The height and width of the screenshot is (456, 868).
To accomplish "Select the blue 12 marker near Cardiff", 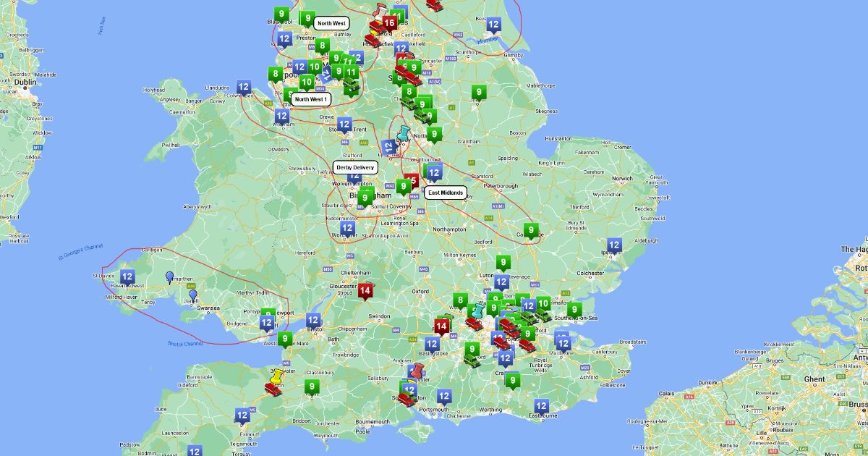I will coord(267,324).
